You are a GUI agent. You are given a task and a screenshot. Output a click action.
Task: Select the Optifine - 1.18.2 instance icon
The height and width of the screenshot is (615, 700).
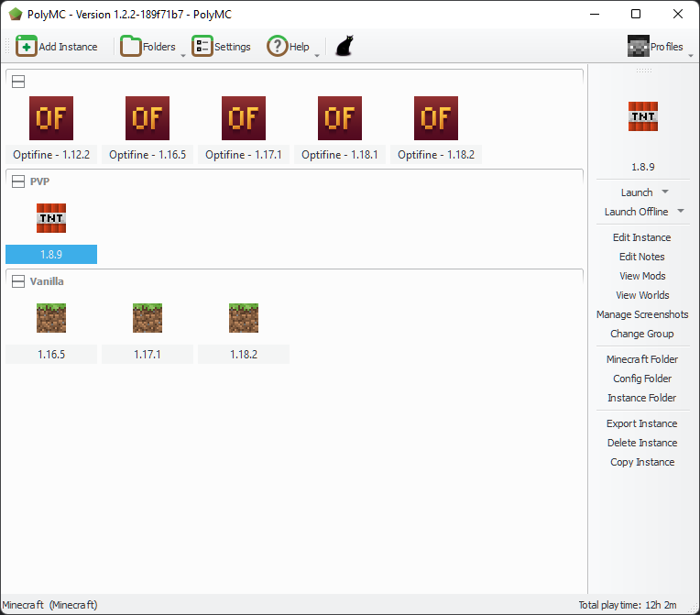point(436,118)
